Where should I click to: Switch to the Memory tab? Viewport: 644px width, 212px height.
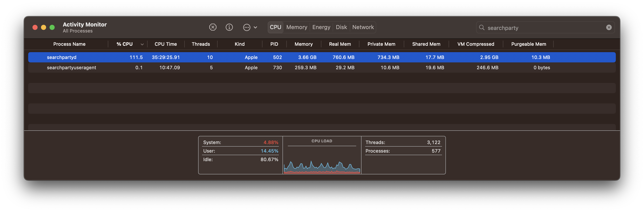297,27
